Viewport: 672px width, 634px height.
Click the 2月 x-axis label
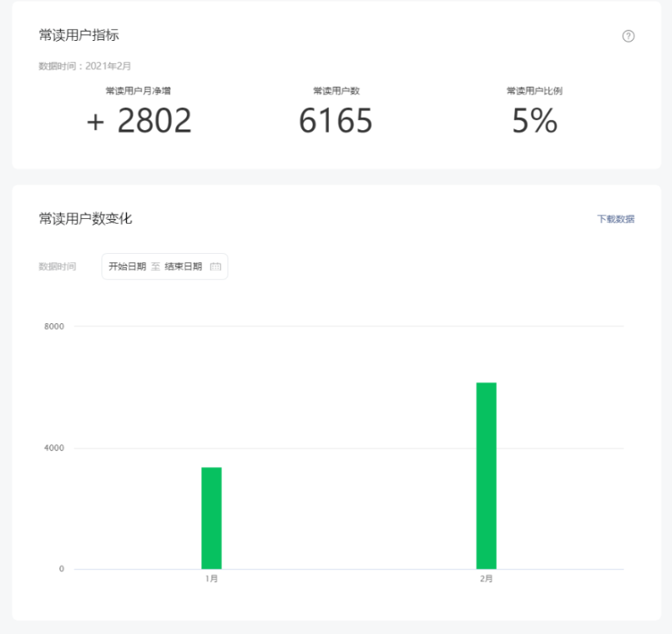(x=487, y=579)
